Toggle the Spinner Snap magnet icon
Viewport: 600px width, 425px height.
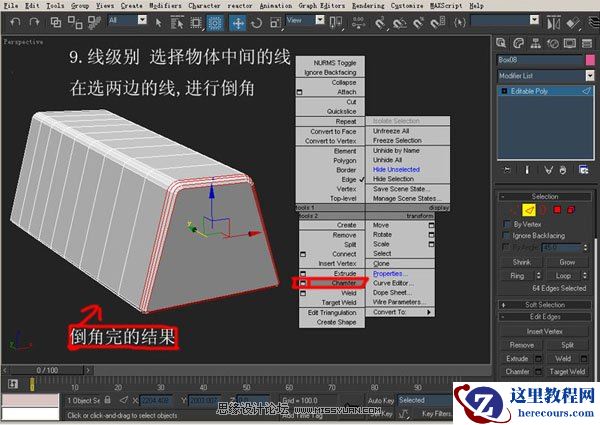[438, 23]
